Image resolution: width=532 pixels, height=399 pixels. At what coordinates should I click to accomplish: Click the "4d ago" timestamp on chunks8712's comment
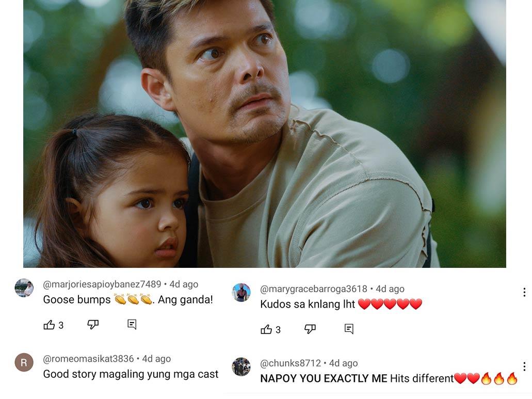(343, 363)
